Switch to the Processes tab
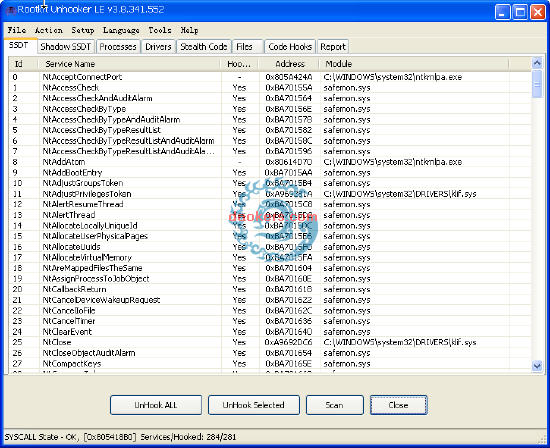Image resolution: width=550 pixels, height=448 pixels. point(118,47)
